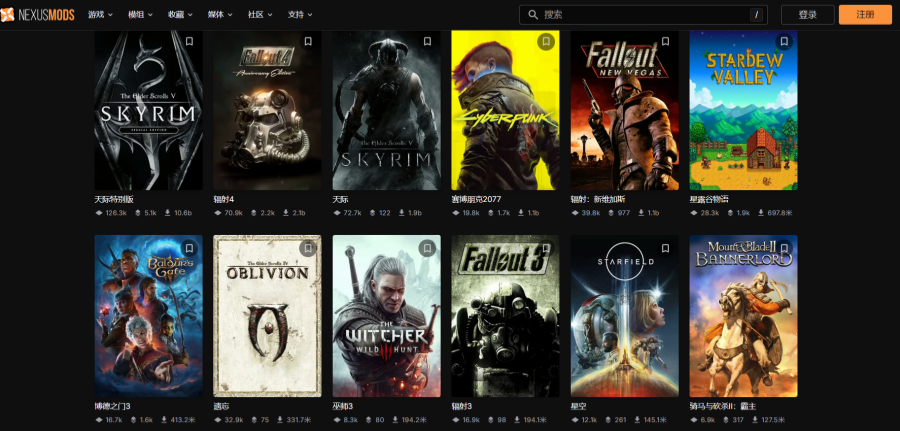Bookmark the Cyberpunk 2077 game card
900x431 pixels.
(x=546, y=42)
